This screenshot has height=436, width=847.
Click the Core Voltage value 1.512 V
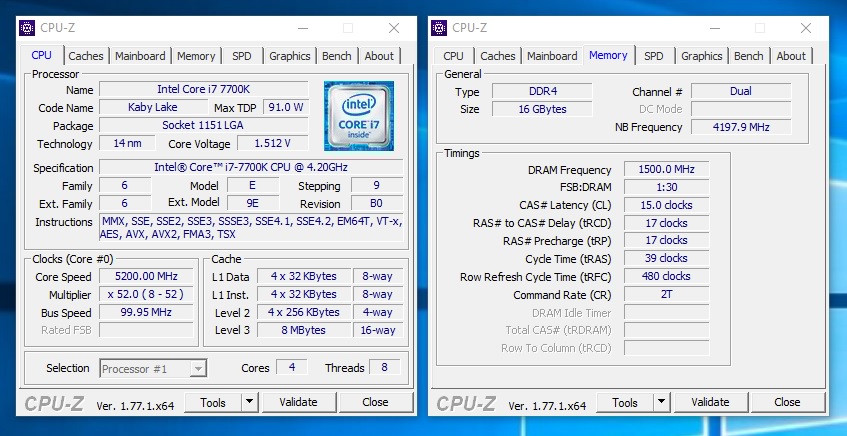273,143
